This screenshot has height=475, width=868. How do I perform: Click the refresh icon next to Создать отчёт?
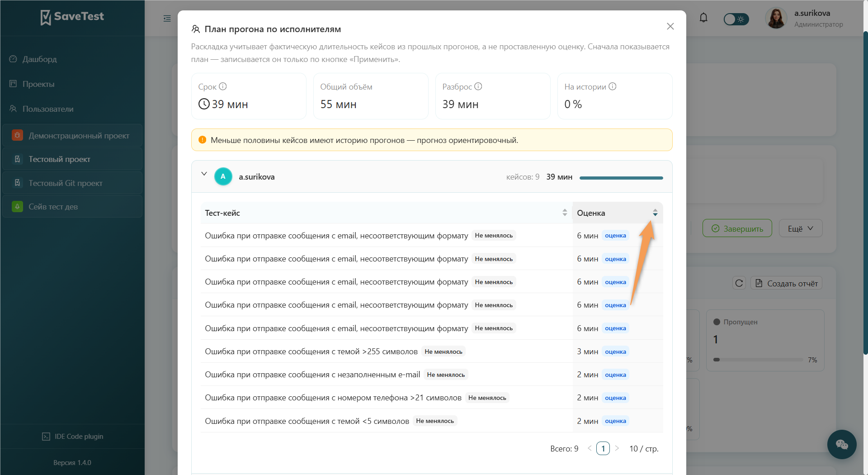point(739,283)
